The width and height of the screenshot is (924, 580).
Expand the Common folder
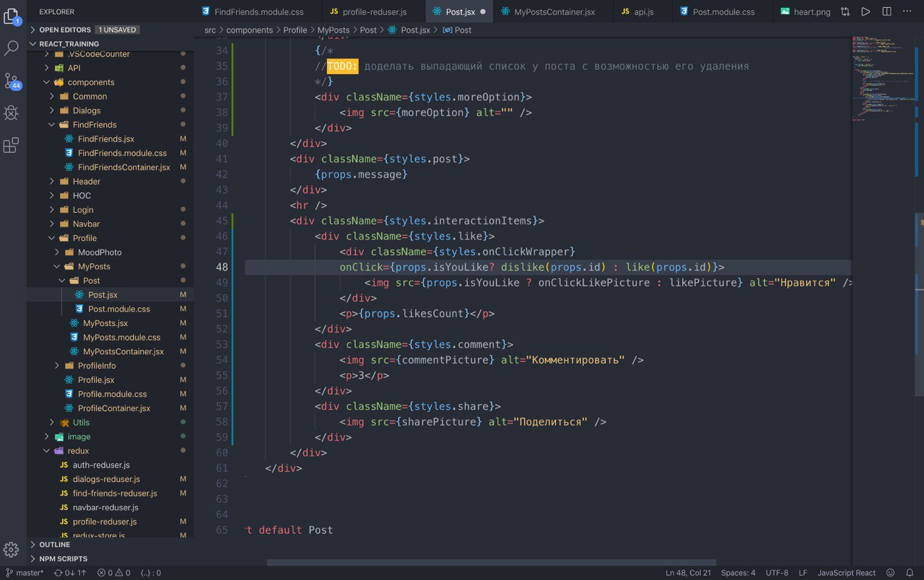tap(90, 97)
